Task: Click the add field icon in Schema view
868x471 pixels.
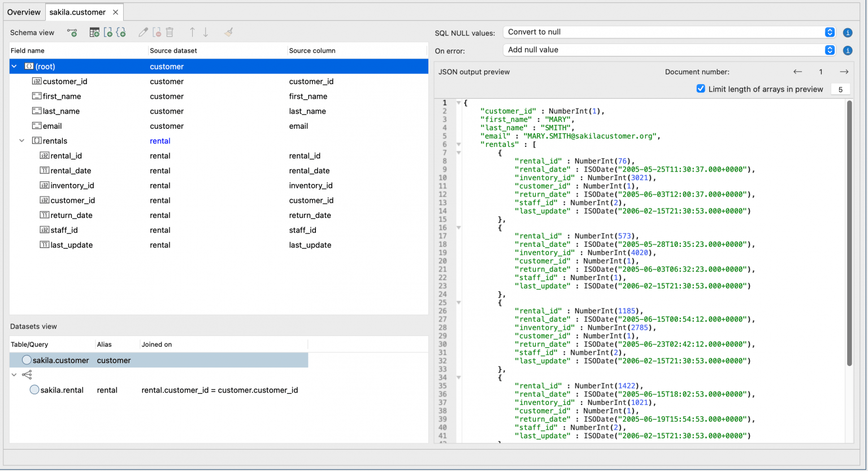Action: (72, 33)
